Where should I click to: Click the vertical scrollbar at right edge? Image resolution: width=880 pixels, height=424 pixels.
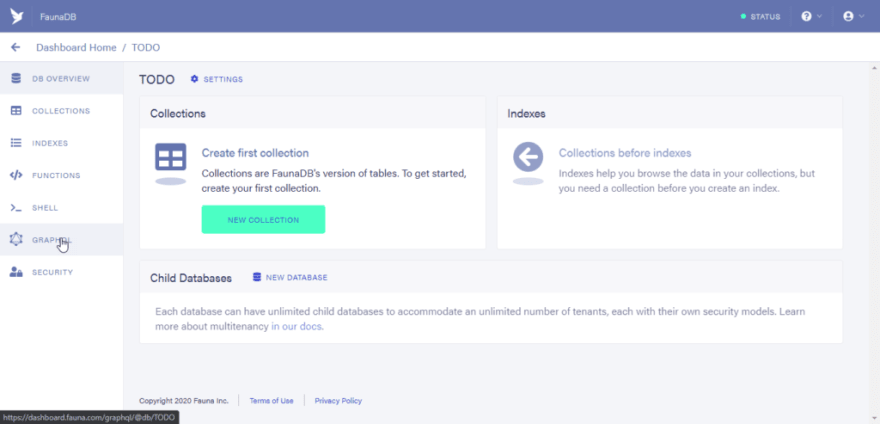874,243
